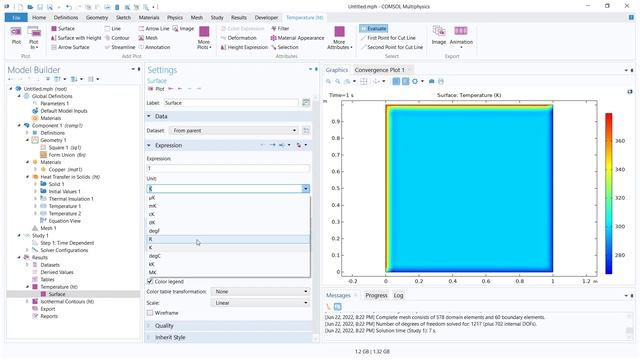Select K unit from the list
640x360 pixels.
229,248
